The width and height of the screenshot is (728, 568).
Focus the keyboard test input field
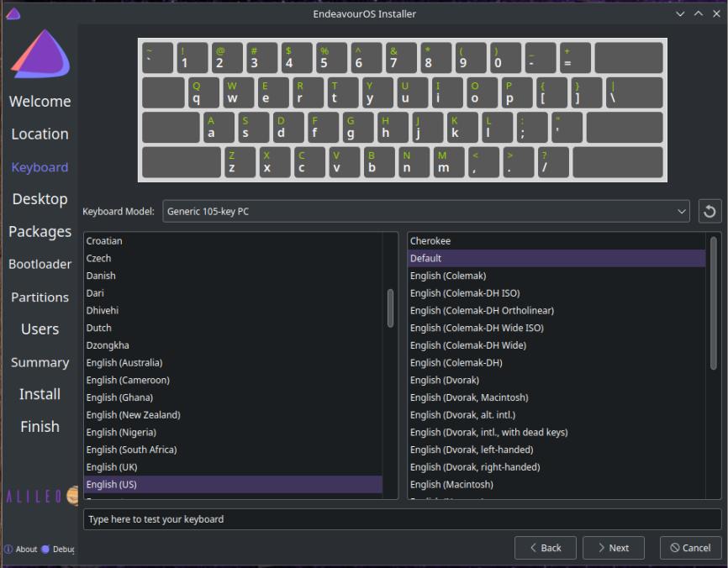pyautogui.click(x=402, y=519)
